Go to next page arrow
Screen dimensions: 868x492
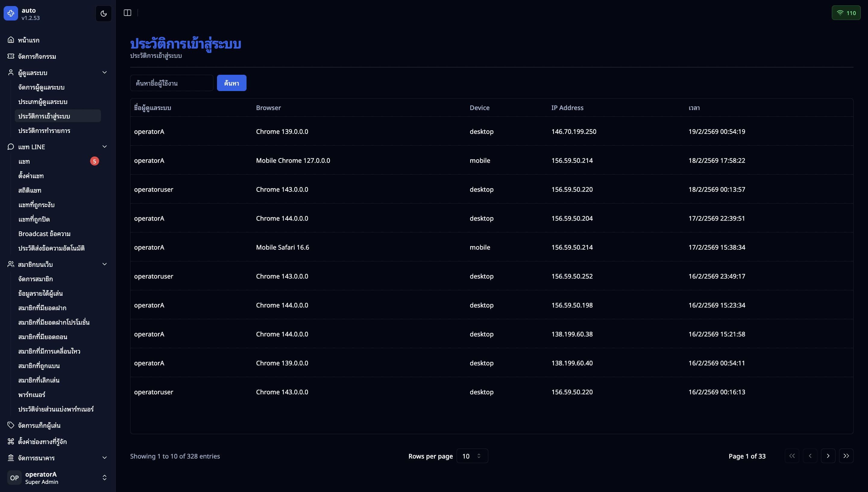[x=828, y=456]
